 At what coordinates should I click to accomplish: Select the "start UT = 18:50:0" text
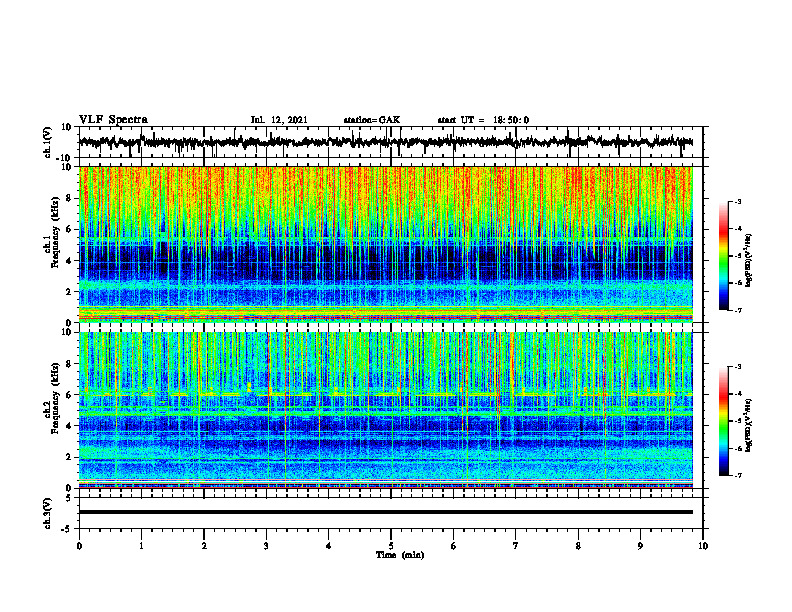483,120
